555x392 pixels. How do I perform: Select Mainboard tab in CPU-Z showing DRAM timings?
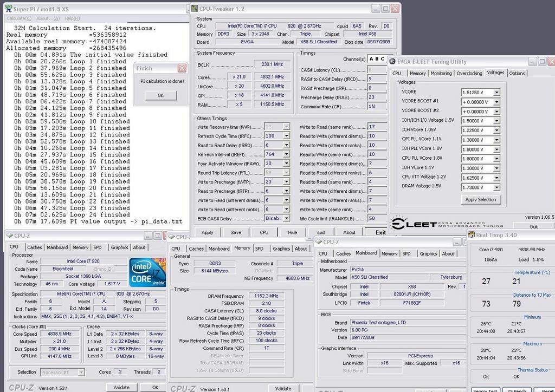pyautogui.click(x=219, y=249)
